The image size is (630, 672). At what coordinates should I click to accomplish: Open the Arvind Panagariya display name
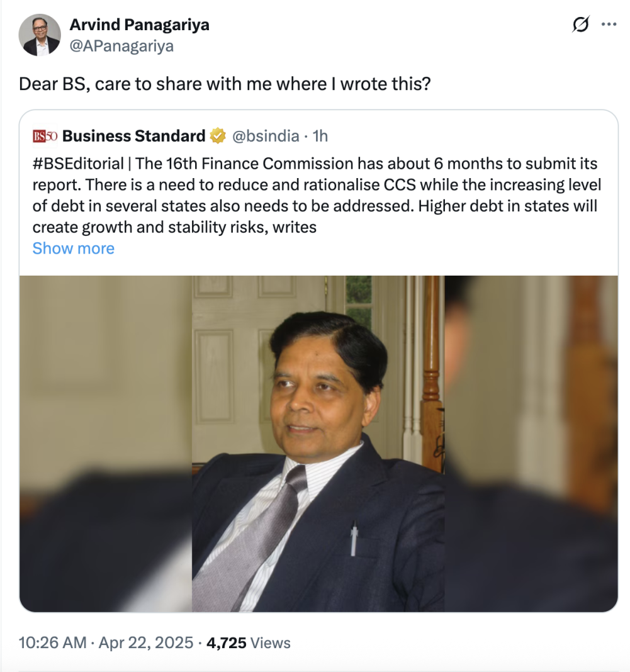pos(139,25)
